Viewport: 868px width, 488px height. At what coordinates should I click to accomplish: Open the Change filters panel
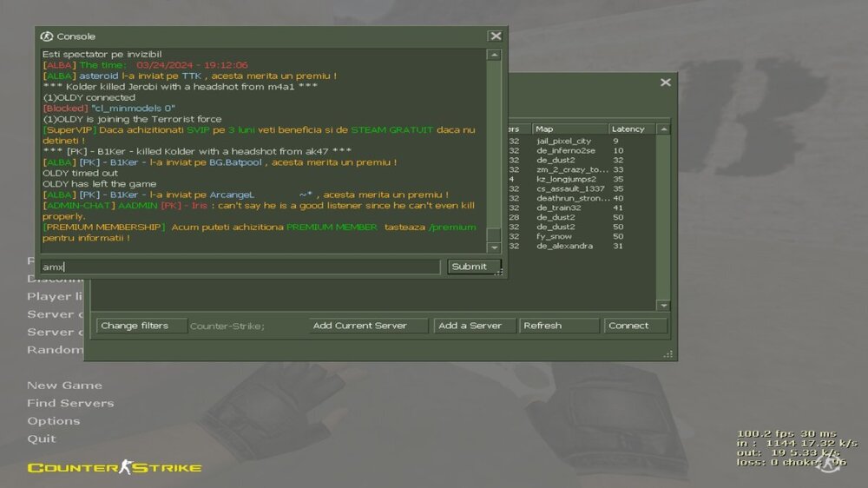click(141, 326)
